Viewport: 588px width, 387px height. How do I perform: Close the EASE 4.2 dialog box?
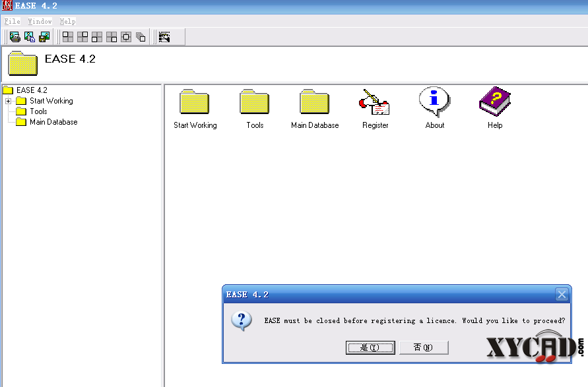(562, 295)
